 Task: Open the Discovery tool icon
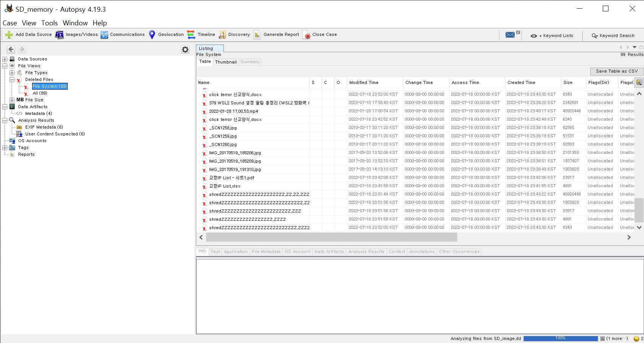(222, 35)
